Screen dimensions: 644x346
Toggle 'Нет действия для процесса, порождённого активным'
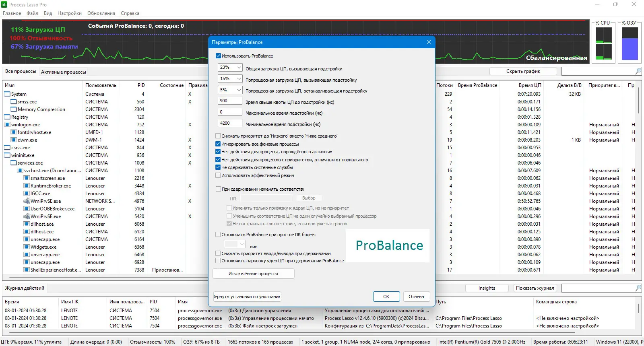(x=218, y=152)
